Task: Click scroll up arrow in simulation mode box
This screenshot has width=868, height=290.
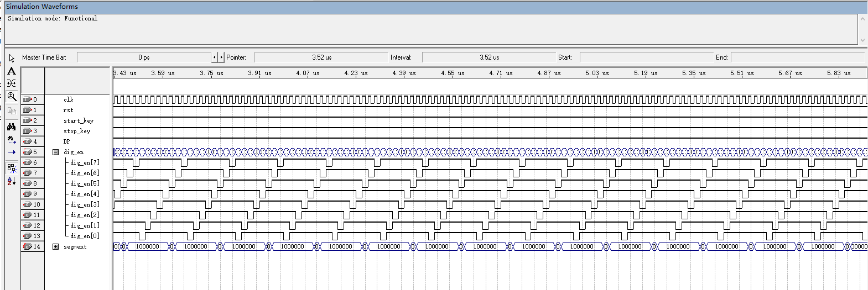Action: coord(862,19)
